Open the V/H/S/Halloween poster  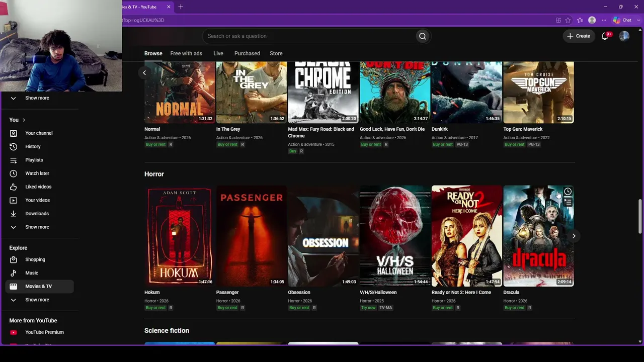pyautogui.click(x=395, y=236)
